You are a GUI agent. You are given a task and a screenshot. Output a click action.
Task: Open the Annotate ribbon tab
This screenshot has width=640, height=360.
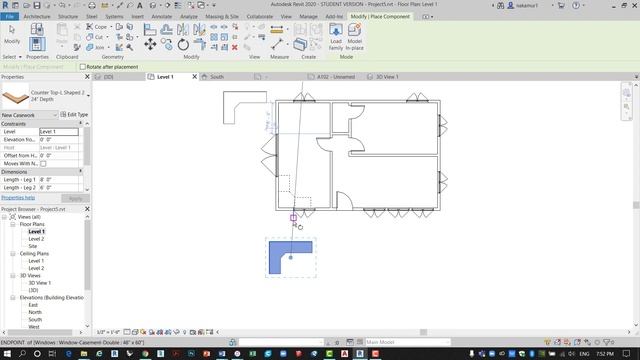[x=162, y=17]
